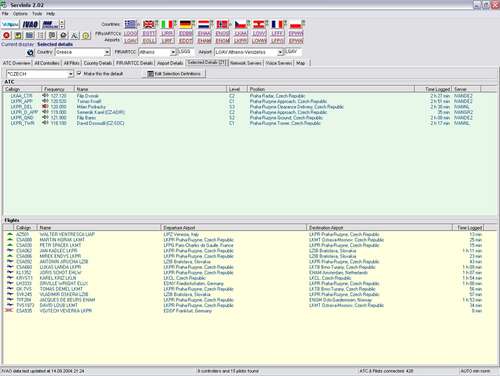Click the Germany flag icon

185,24
